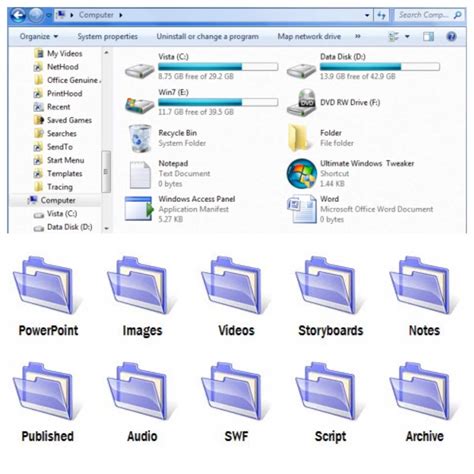The height and width of the screenshot is (474, 474).
Task: Select Templates in navigation pane
Action: coord(58,173)
